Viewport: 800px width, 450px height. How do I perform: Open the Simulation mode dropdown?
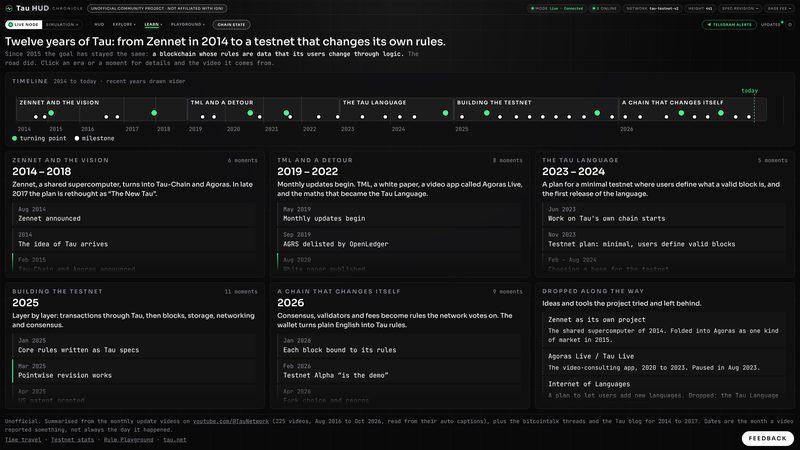pyautogui.click(x=62, y=24)
